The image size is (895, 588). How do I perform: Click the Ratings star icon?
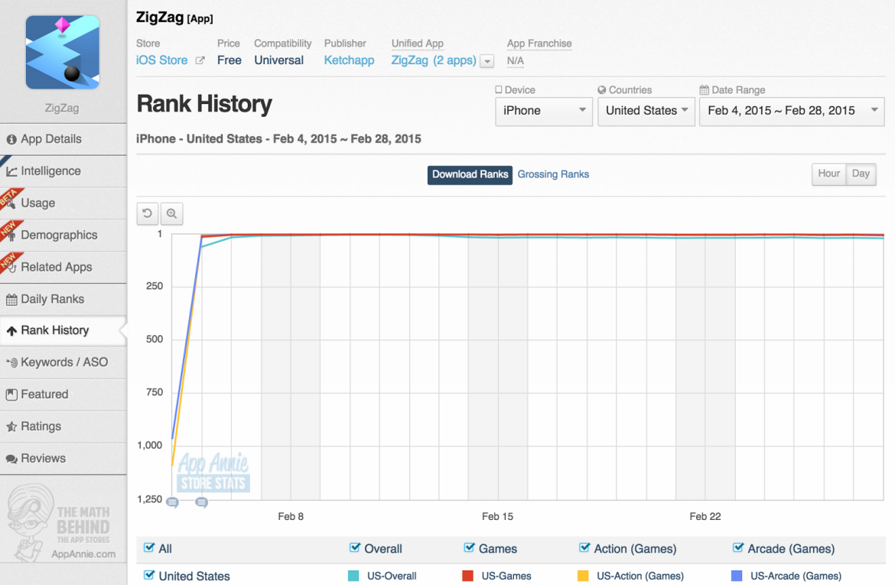point(11,427)
